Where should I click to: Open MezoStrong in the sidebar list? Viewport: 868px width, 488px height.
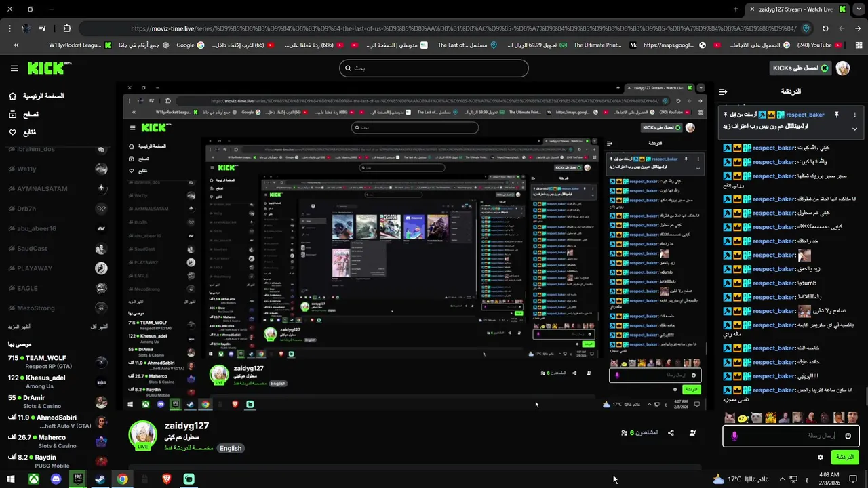[x=57, y=308]
